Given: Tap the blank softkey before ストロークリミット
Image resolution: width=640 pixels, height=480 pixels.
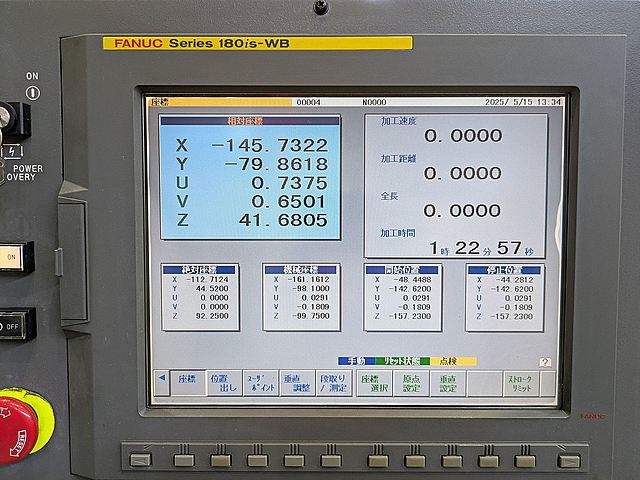Looking at the screenshot, I should [484, 383].
